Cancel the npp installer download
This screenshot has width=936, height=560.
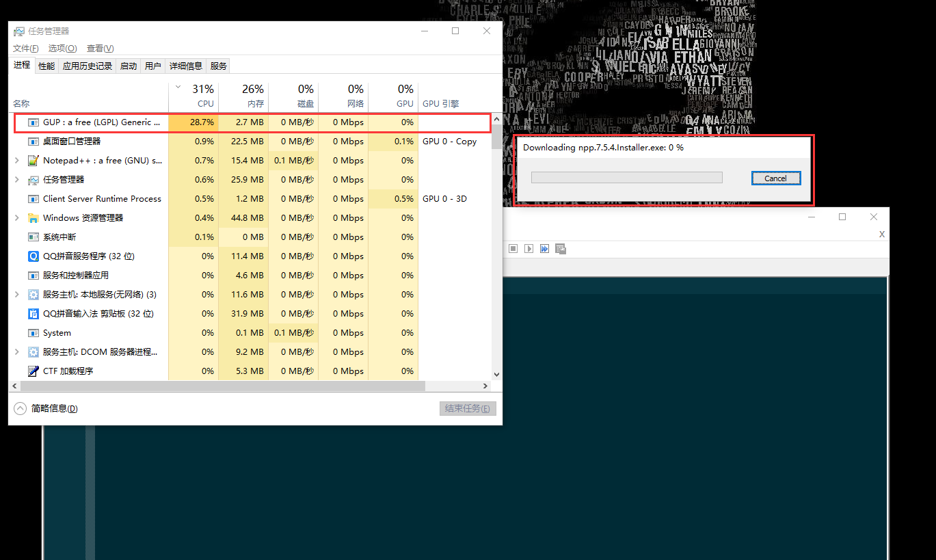click(x=775, y=178)
